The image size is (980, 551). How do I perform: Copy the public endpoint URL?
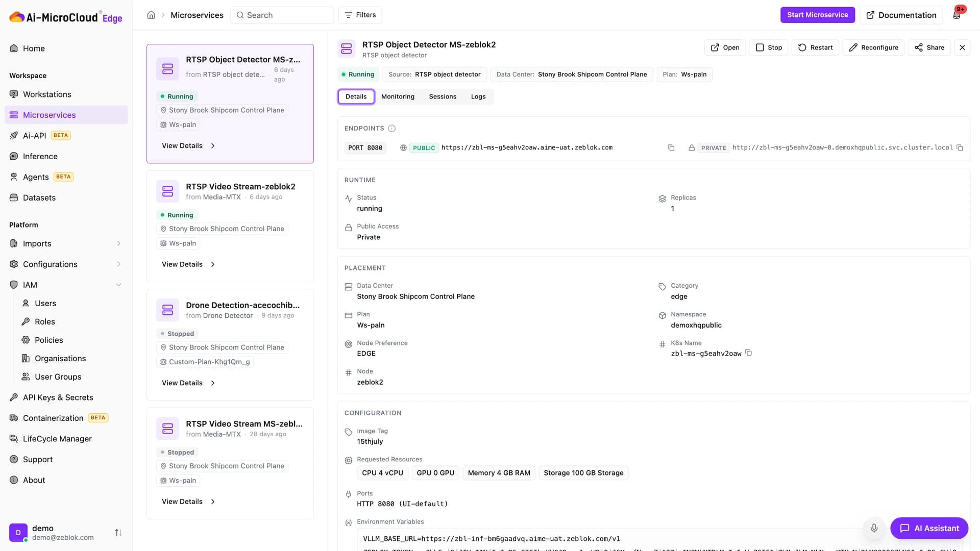(671, 148)
